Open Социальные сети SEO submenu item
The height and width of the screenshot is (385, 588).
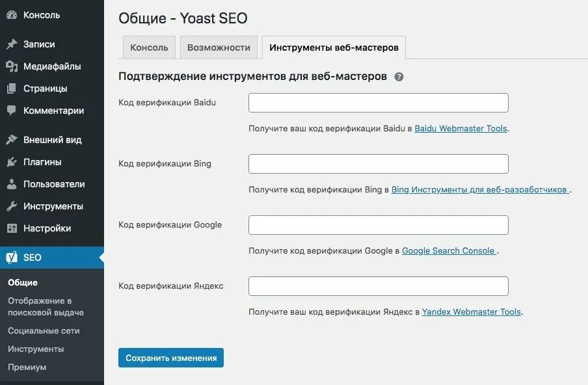44,330
